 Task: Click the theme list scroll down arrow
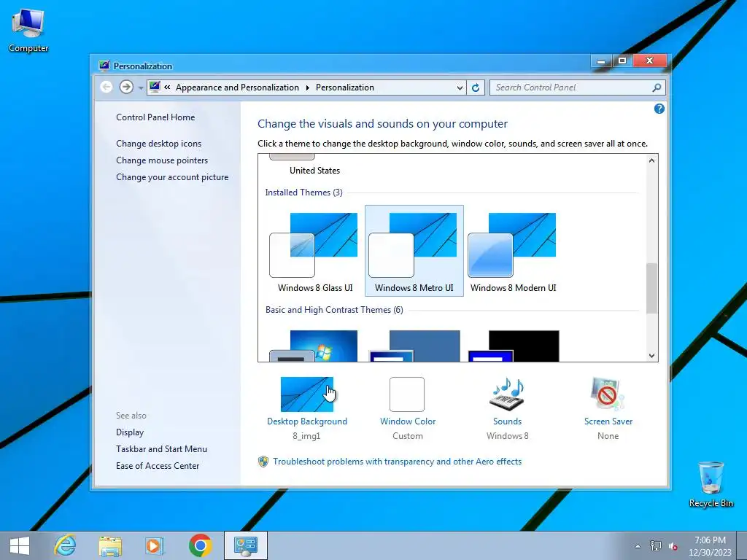(x=651, y=355)
